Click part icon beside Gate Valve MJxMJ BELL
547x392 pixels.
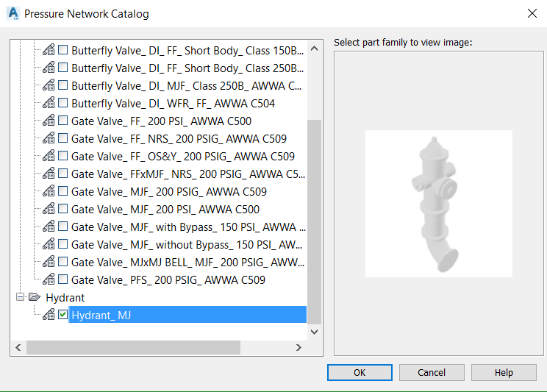point(49,262)
